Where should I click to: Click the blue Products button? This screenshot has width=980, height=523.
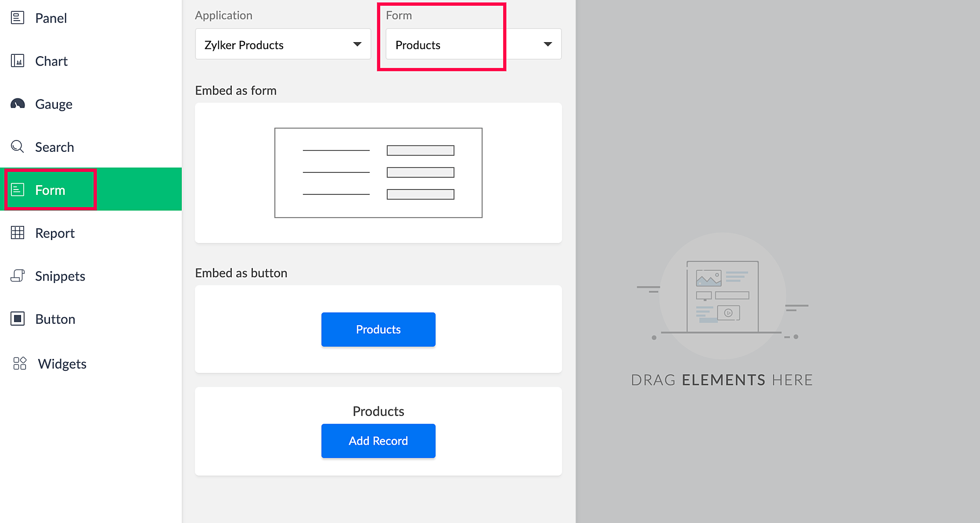pyautogui.click(x=378, y=330)
